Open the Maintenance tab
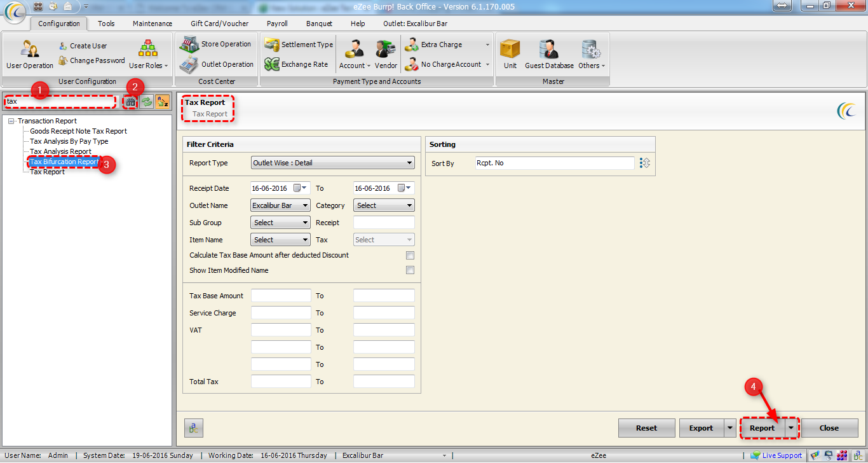This screenshot has height=463, width=868. [x=153, y=24]
